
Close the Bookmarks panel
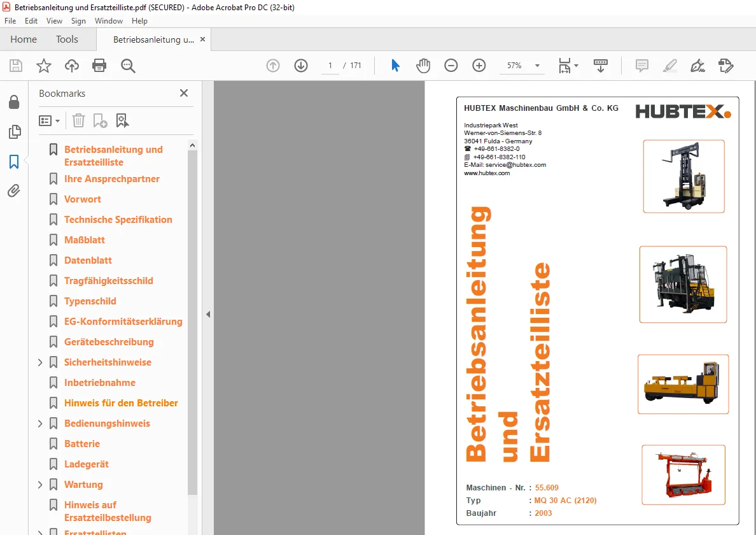coord(184,93)
